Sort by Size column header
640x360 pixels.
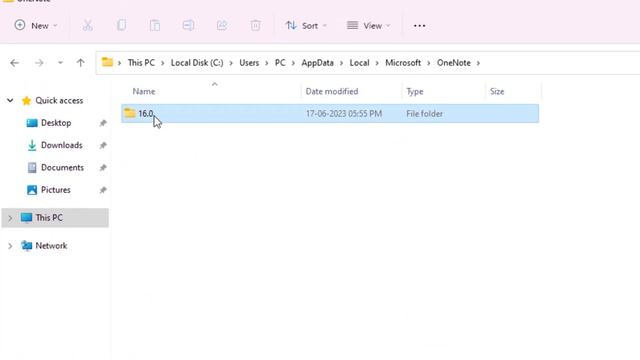[497, 91]
